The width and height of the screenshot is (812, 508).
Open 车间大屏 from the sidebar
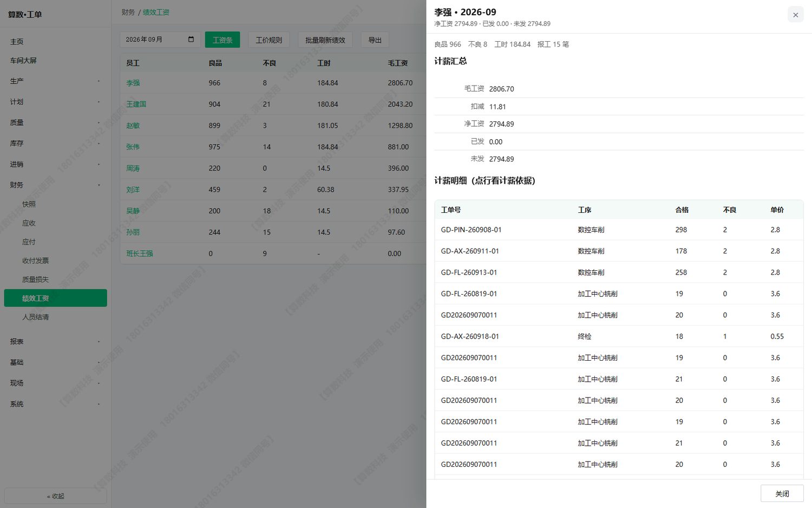tap(55, 61)
